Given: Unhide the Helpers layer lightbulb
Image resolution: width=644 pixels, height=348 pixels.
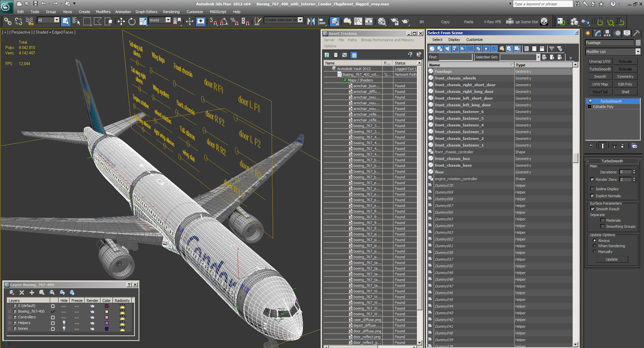Looking at the screenshot, I should [64, 323].
